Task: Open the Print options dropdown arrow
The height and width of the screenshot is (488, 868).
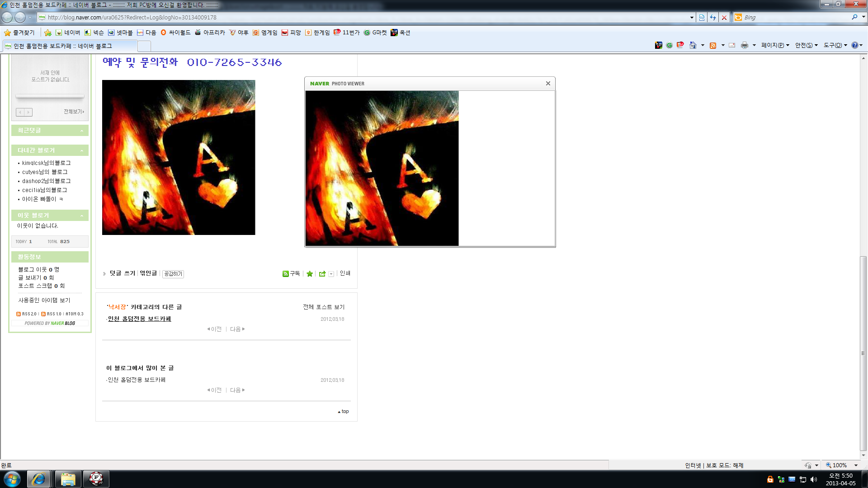Action: click(x=754, y=45)
